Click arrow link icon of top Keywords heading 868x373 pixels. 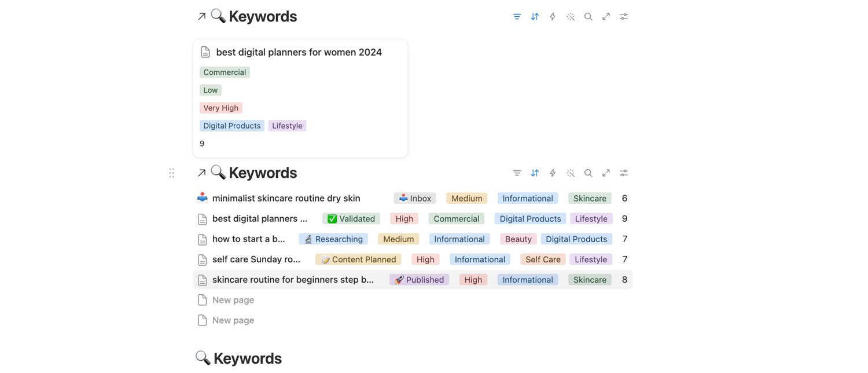coord(201,17)
